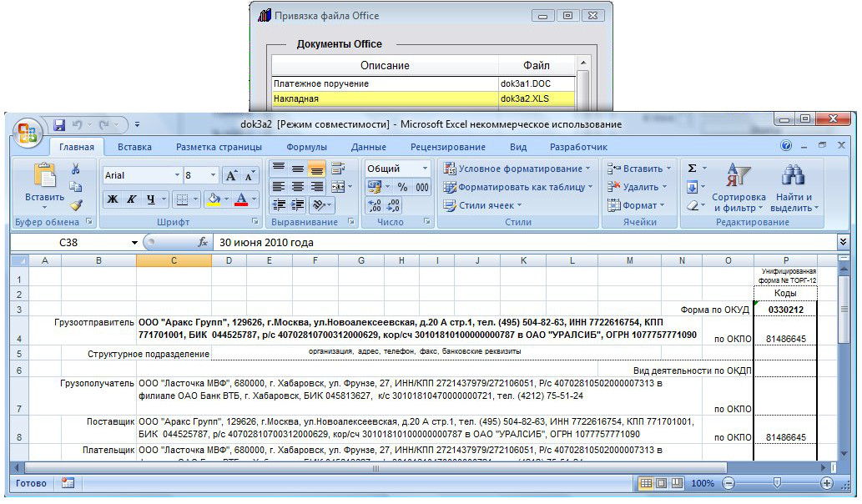Apply red font color A
862x504 pixels.
(241, 199)
